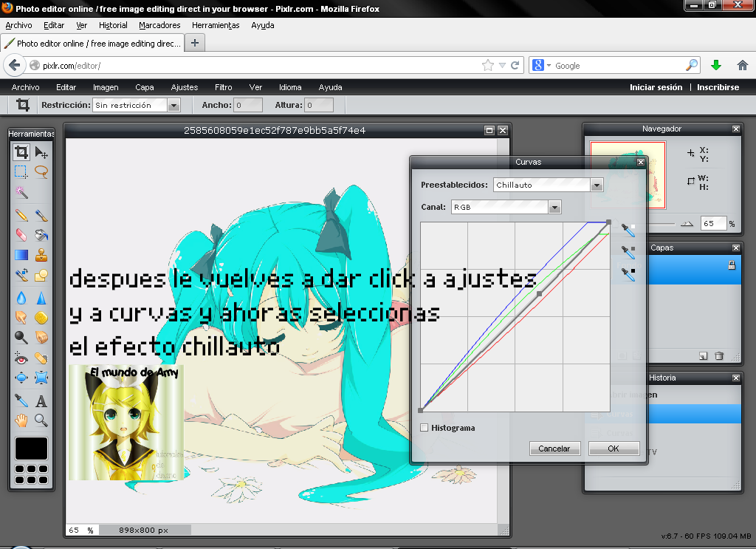Open Pixlr Archivo menu

click(x=26, y=87)
